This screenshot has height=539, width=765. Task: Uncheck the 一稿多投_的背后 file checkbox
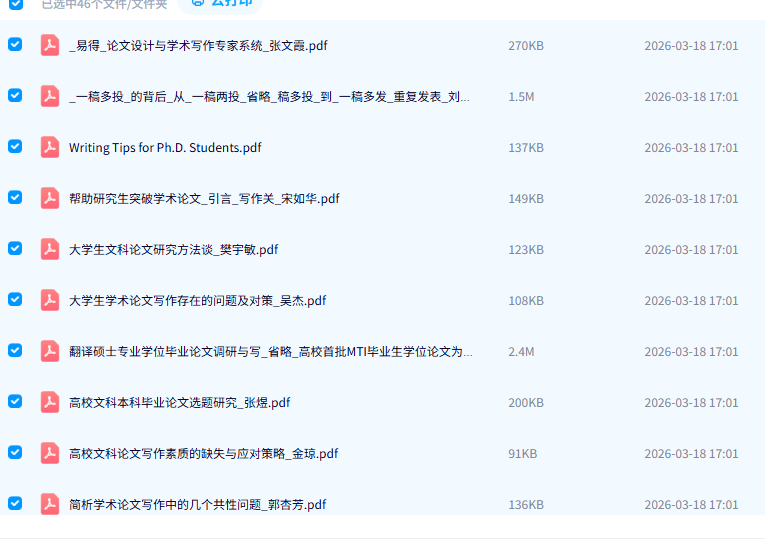(15, 95)
